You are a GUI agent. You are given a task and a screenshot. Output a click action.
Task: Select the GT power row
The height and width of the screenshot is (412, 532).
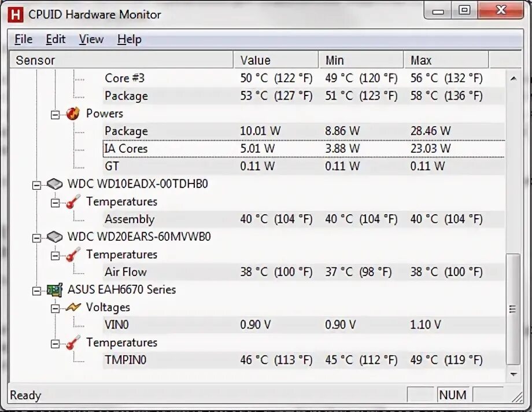pyautogui.click(x=304, y=167)
